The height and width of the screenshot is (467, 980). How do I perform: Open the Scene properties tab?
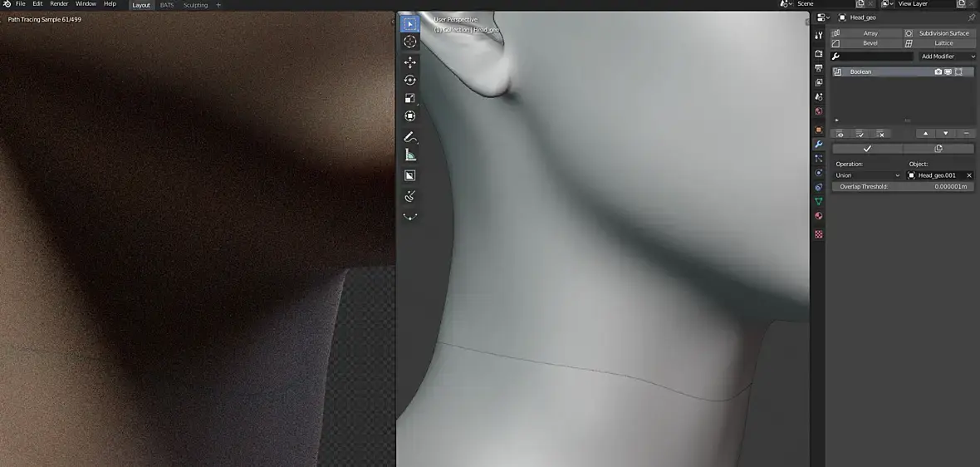click(x=819, y=97)
